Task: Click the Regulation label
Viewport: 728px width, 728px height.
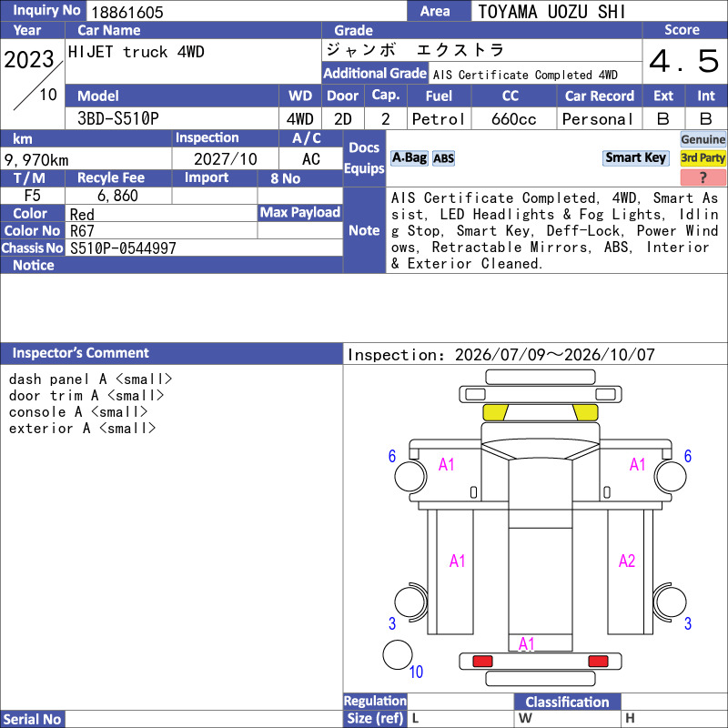Action: point(375,701)
